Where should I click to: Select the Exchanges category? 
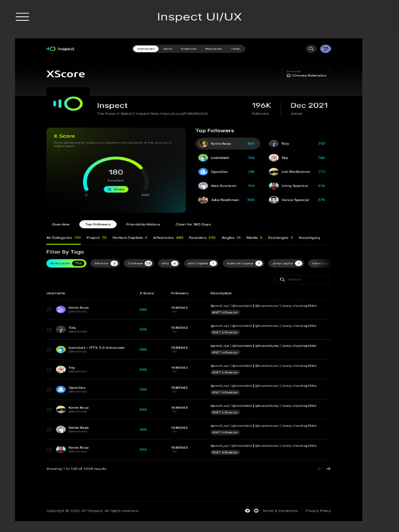(x=281, y=238)
